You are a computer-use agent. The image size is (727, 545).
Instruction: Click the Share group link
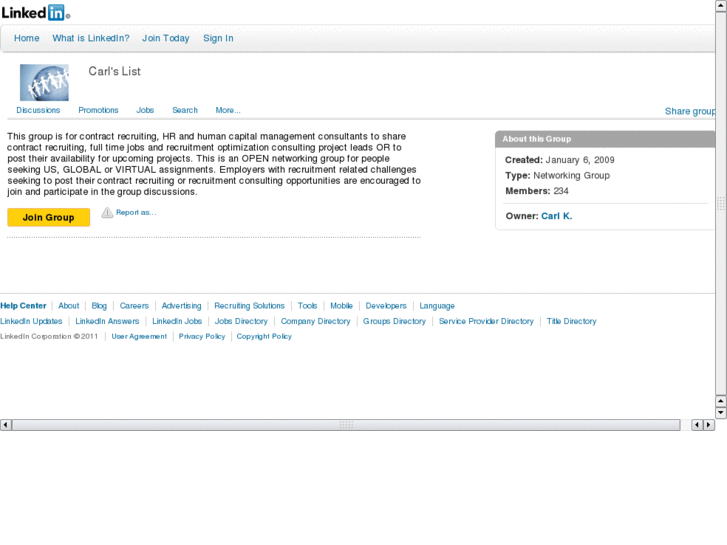coord(690,111)
